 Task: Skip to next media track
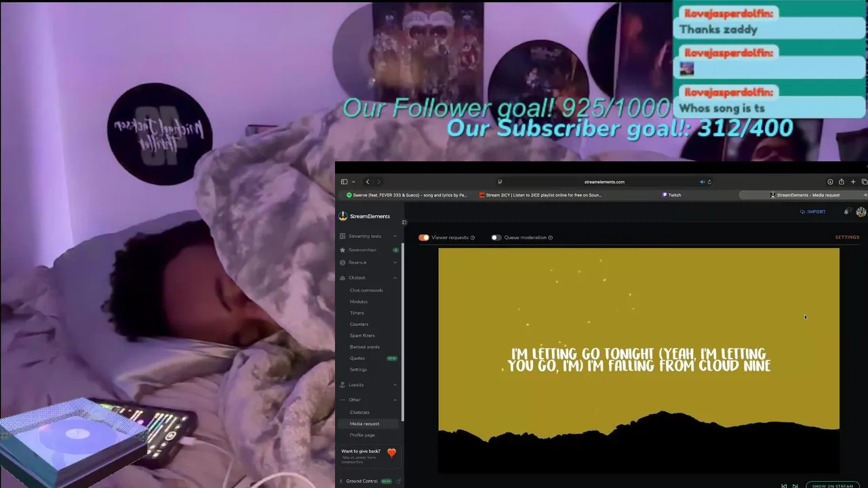[x=795, y=485]
